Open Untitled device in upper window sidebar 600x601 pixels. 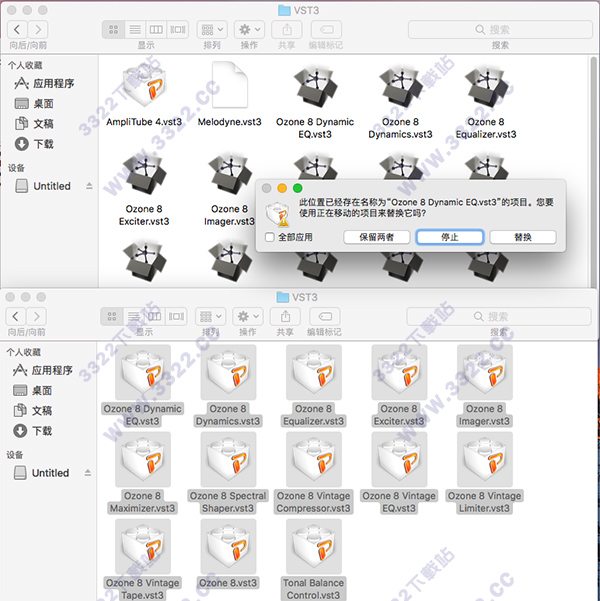pos(43,186)
